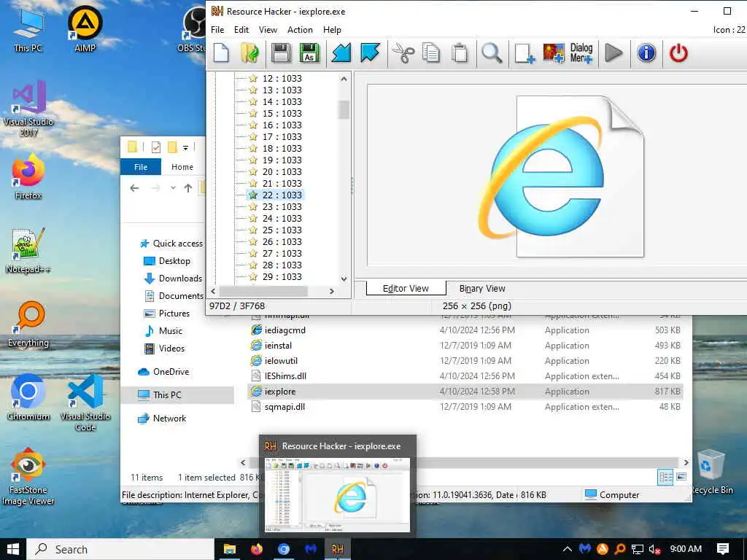Show hidden system tray icons
Image resolution: width=747 pixels, height=560 pixels.
pos(567,549)
